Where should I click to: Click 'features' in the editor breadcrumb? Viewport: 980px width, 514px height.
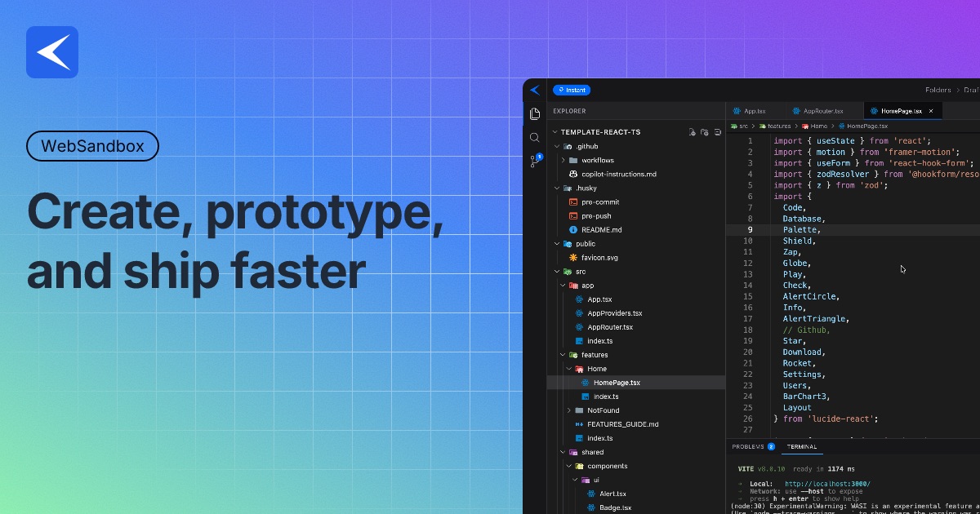pos(779,126)
